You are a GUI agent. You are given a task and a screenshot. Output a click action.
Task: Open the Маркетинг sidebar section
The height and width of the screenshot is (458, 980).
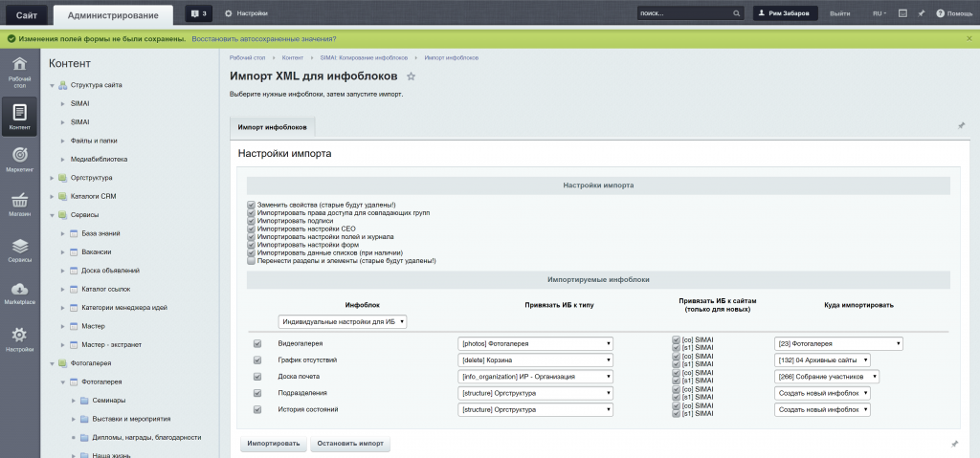pyautogui.click(x=19, y=159)
